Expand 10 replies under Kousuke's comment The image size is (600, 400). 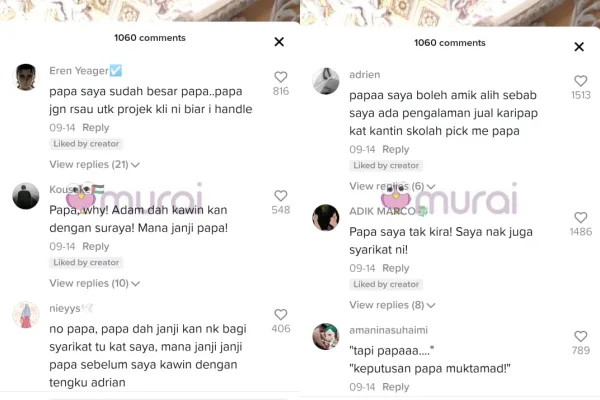tap(94, 283)
